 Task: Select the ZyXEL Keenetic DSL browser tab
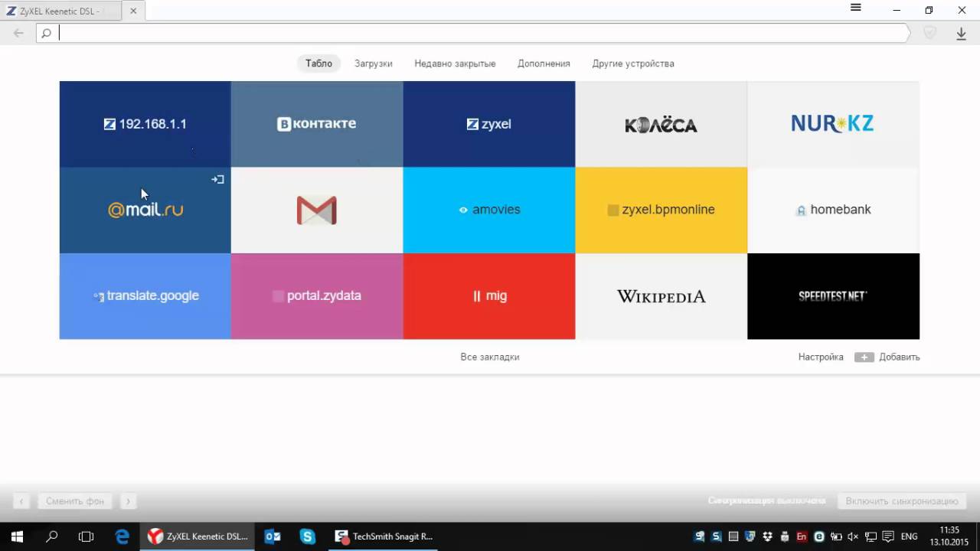61,11
